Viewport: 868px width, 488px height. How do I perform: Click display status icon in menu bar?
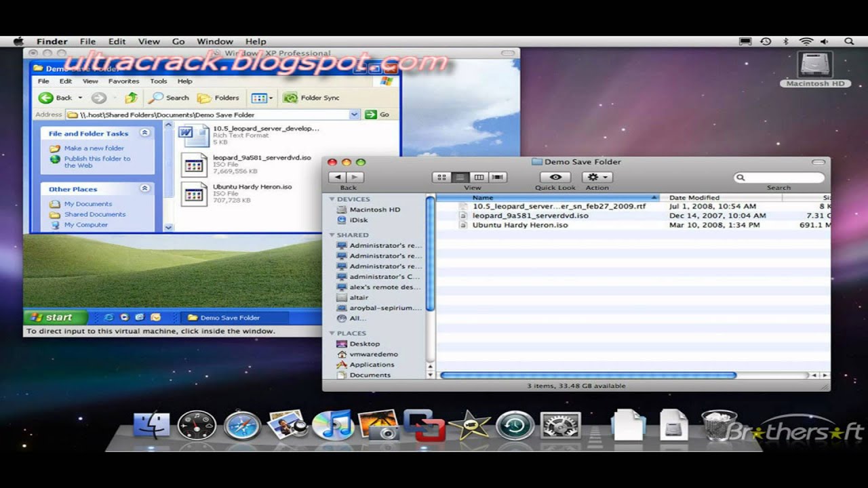click(x=745, y=41)
